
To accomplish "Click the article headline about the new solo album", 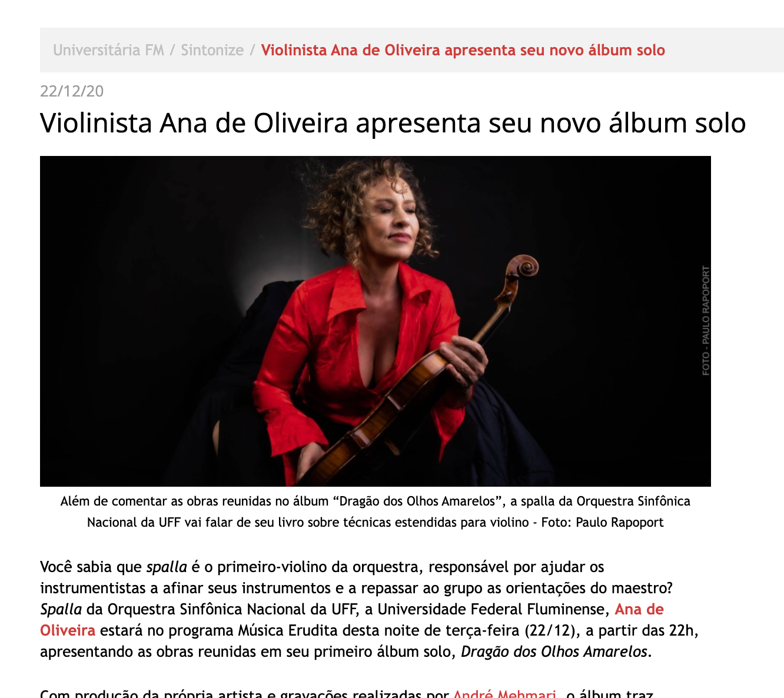I will 393,123.
